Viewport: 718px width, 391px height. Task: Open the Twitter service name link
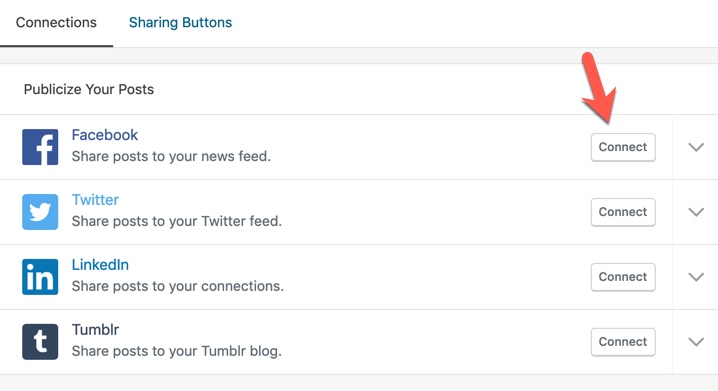tap(95, 200)
